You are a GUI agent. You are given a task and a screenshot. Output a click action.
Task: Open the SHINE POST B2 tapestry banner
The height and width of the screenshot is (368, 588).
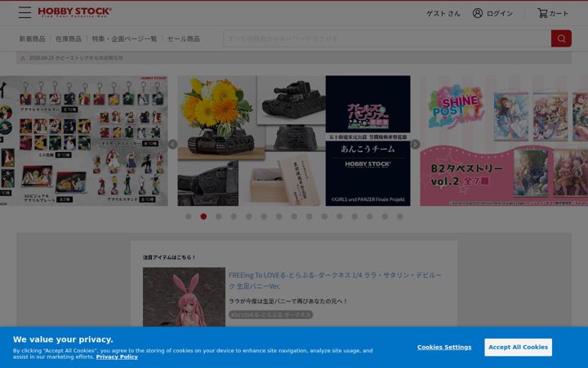tap(504, 141)
